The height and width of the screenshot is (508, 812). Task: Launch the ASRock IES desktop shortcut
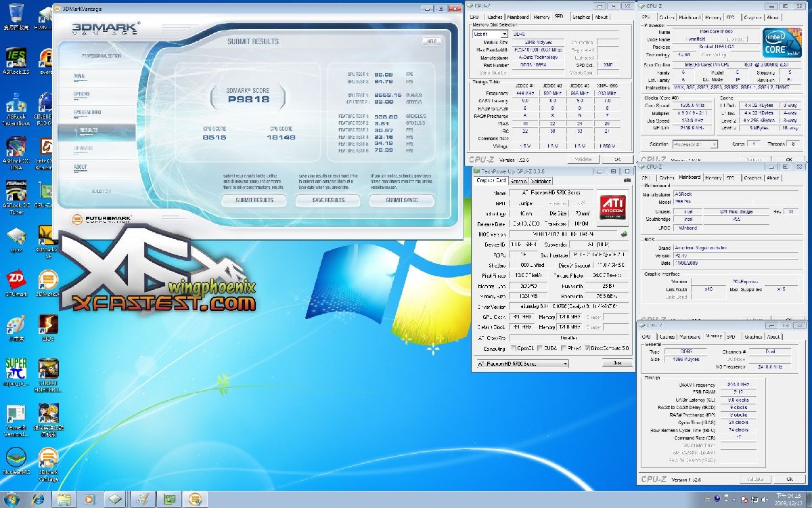16,61
